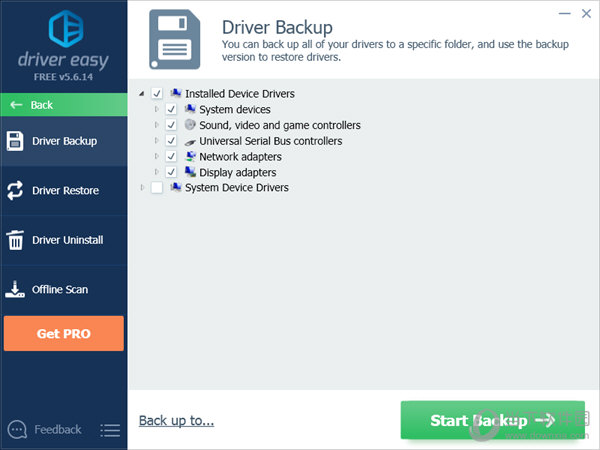Minimize the Driver Easy window
Image resolution: width=600 pixels, height=450 pixels.
(564, 14)
